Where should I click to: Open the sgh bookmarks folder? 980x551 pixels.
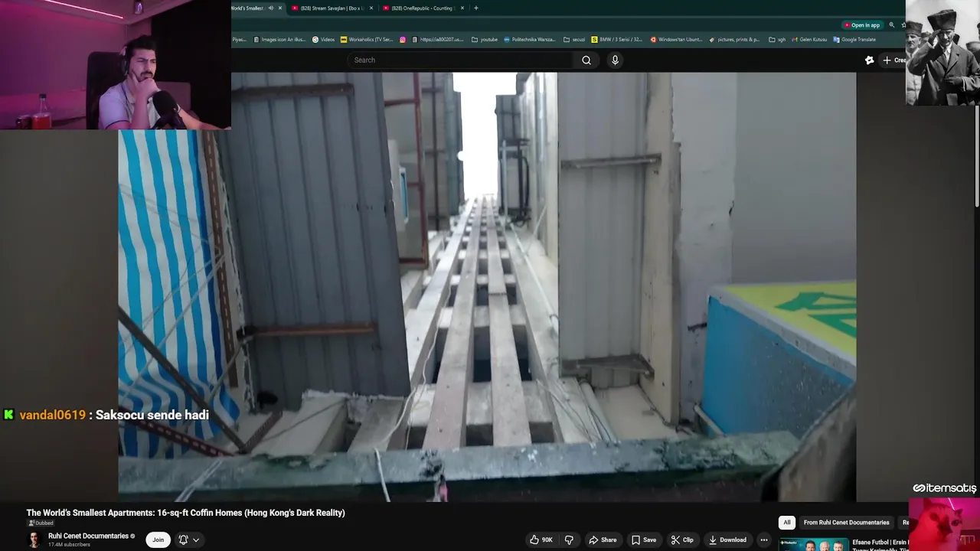(x=777, y=40)
